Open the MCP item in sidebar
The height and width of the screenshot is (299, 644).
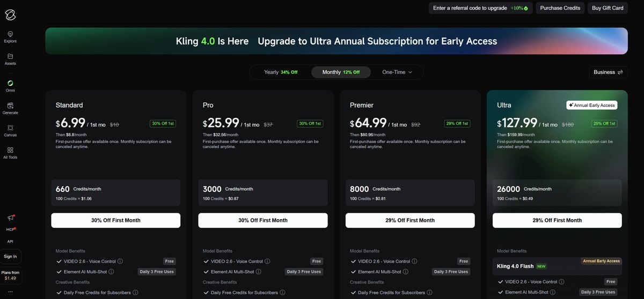10,229
